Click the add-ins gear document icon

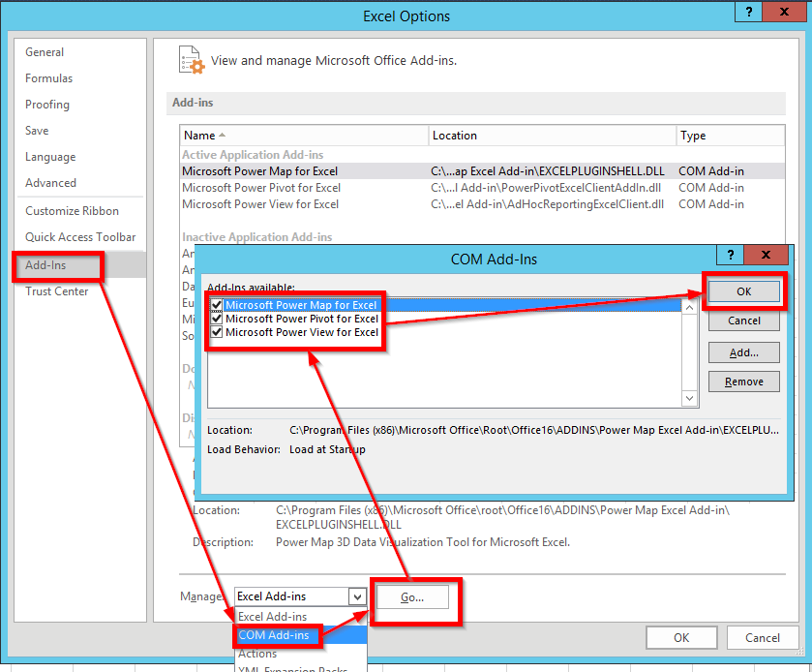(191, 60)
